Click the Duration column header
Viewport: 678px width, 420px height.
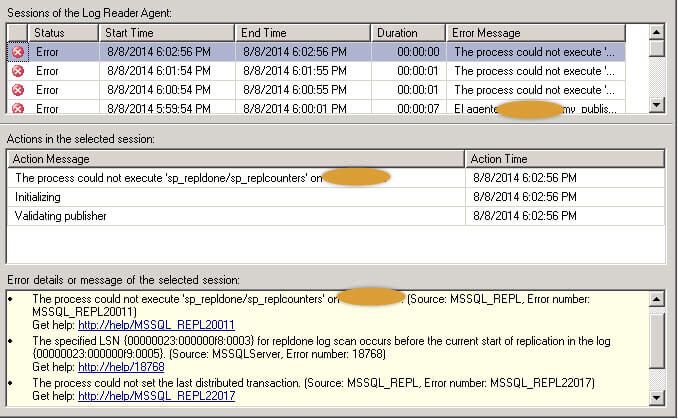click(x=409, y=33)
